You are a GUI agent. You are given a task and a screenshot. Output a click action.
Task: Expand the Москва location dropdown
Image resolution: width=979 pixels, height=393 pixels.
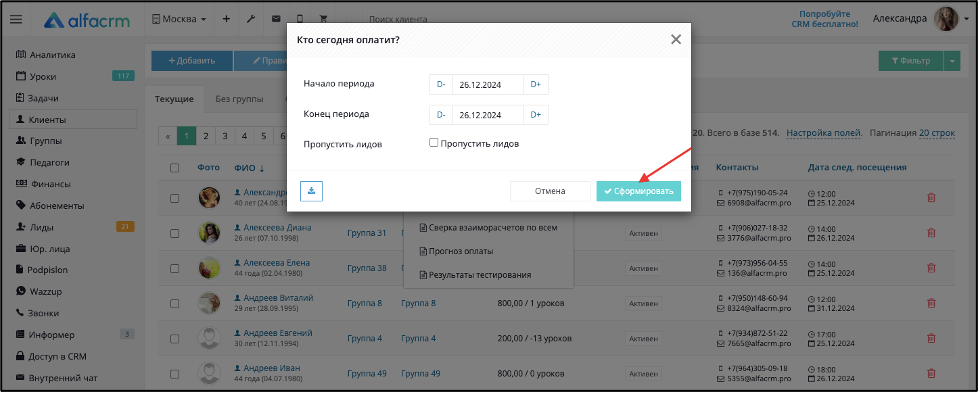[x=179, y=19]
